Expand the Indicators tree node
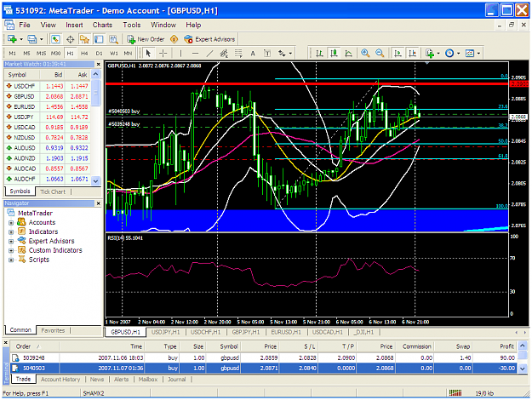The width and height of the screenshot is (532, 400). coord(11,232)
